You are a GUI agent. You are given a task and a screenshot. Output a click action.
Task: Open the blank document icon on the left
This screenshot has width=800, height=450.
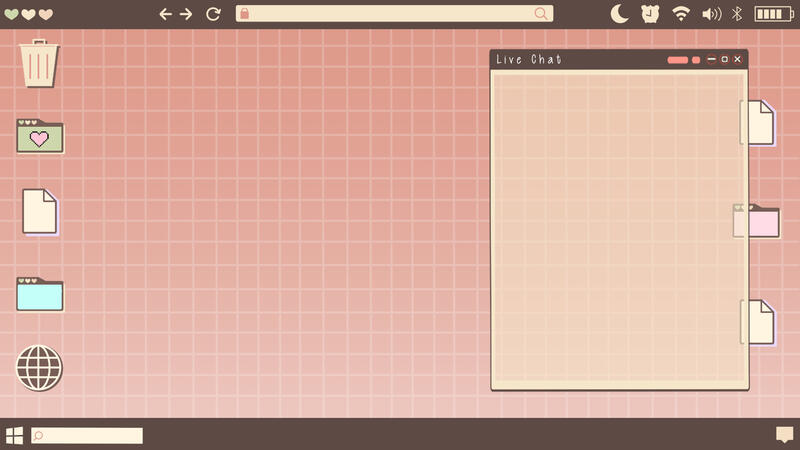point(40,211)
